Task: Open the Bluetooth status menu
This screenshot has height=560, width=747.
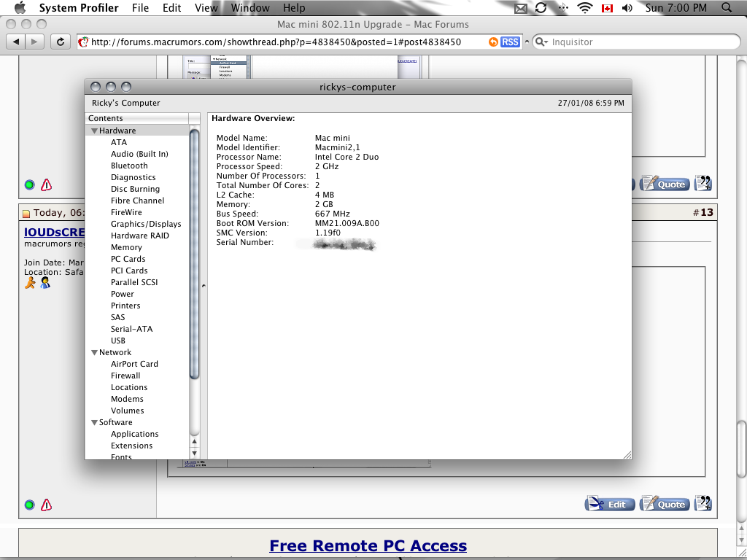Action: [x=563, y=7]
